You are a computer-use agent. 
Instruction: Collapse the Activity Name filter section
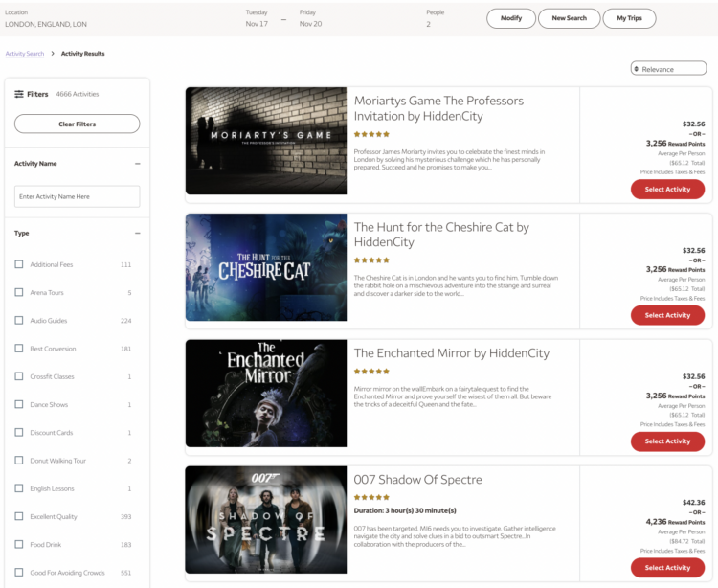[137, 164]
